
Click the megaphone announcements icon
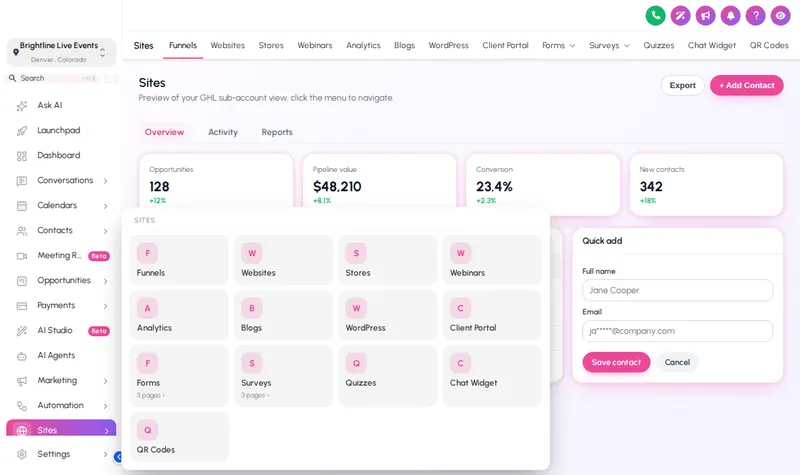[706, 15]
